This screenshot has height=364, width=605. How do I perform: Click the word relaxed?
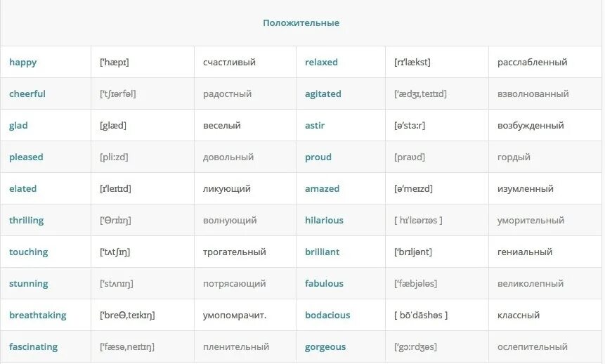tap(321, 63)
